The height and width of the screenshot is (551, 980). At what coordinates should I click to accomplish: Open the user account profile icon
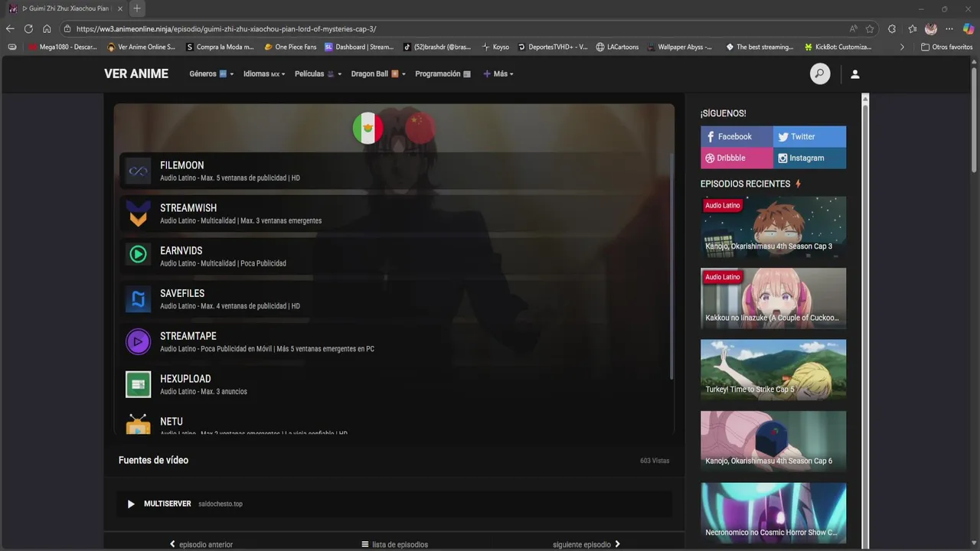(x=855, y=74)
